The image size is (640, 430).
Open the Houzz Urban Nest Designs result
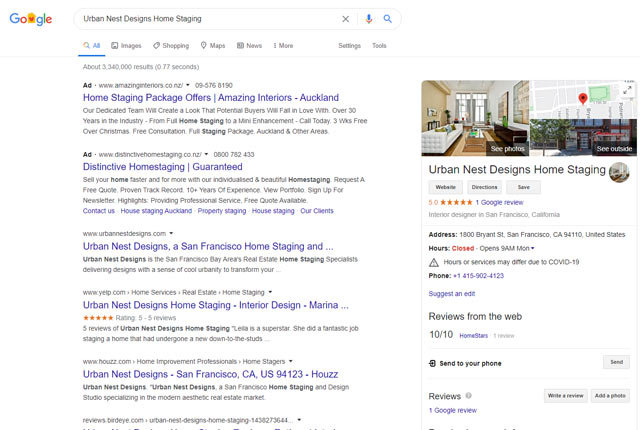(210, 374)
